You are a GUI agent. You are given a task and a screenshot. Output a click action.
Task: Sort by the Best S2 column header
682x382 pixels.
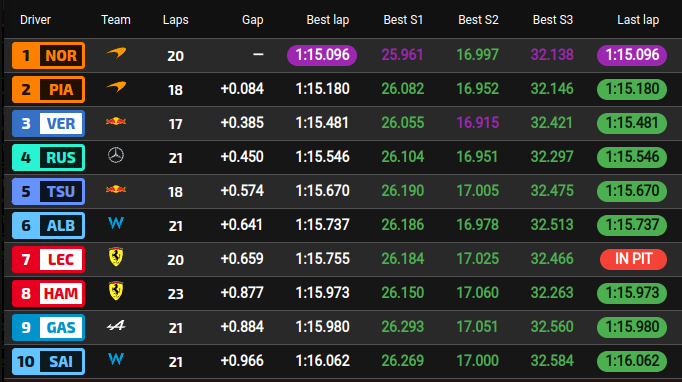[x=478, y=20]
